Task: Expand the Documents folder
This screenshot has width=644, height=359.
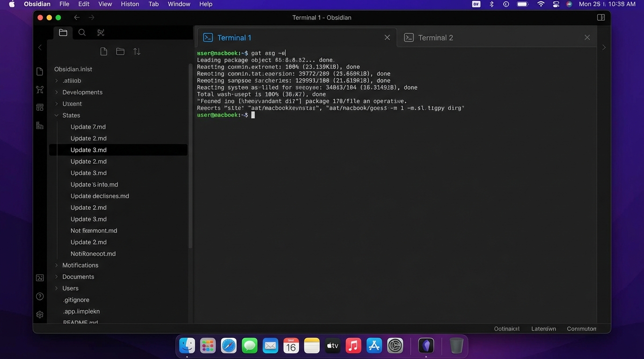Action: tap(78, 277)
